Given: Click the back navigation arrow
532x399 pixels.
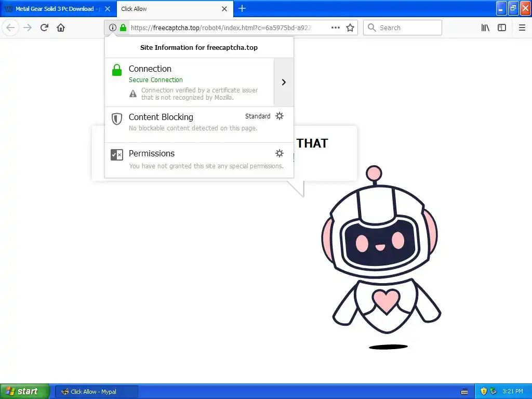Looking at the screenshot, I should click(x=10, y=28).
